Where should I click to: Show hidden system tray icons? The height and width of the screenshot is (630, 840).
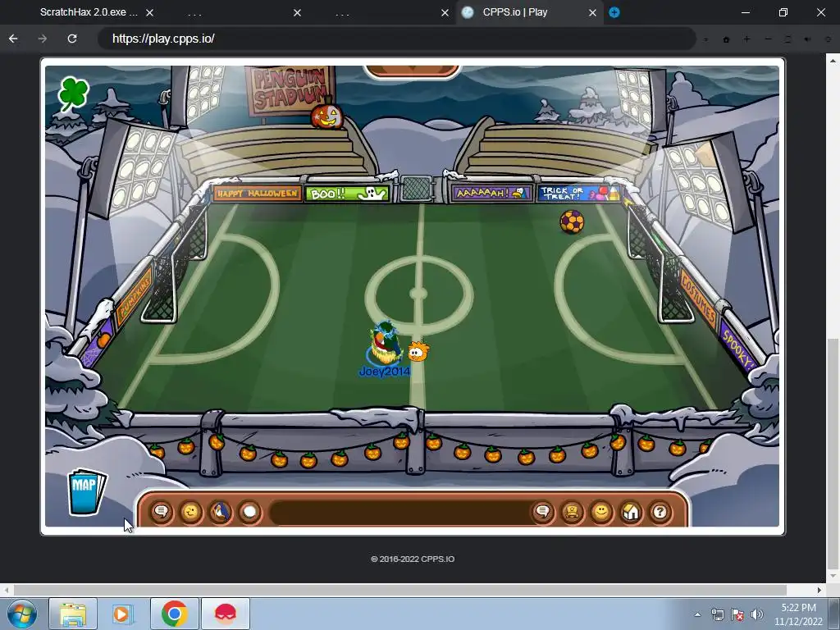tap(697, 614)
